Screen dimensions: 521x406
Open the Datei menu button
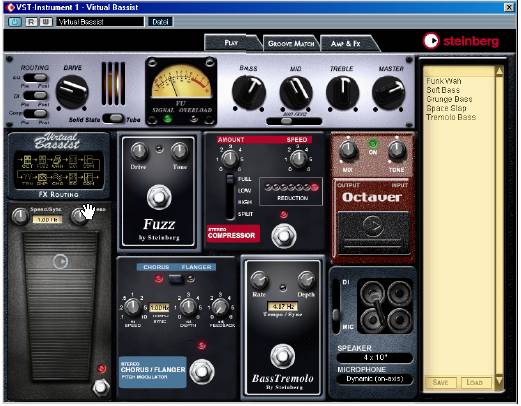[160, 22]
